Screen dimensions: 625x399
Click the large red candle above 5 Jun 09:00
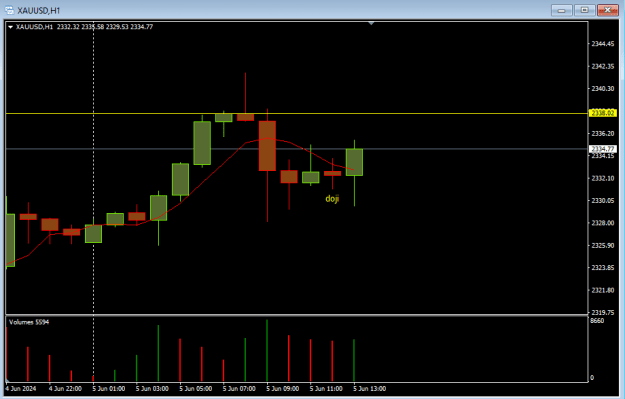267,146
